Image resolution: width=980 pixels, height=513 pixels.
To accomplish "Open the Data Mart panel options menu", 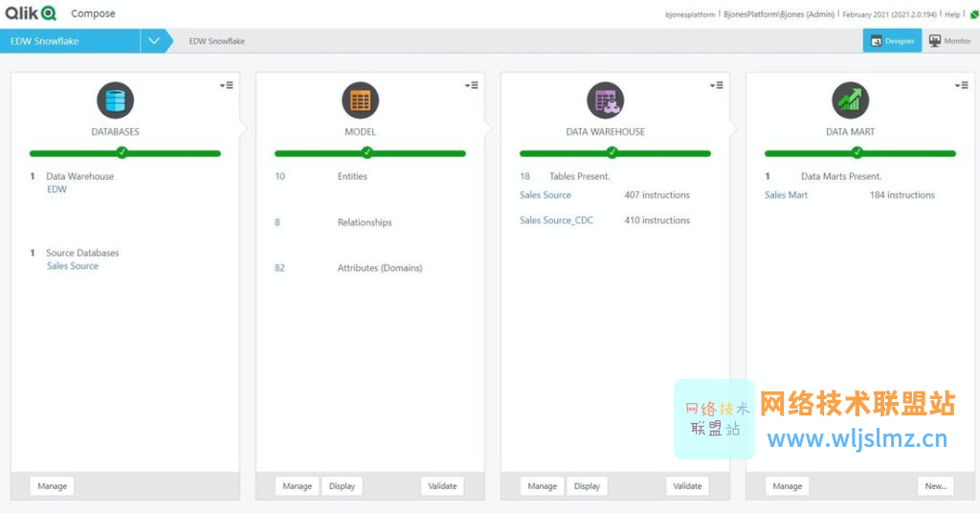I will click(x=962, y=85).
